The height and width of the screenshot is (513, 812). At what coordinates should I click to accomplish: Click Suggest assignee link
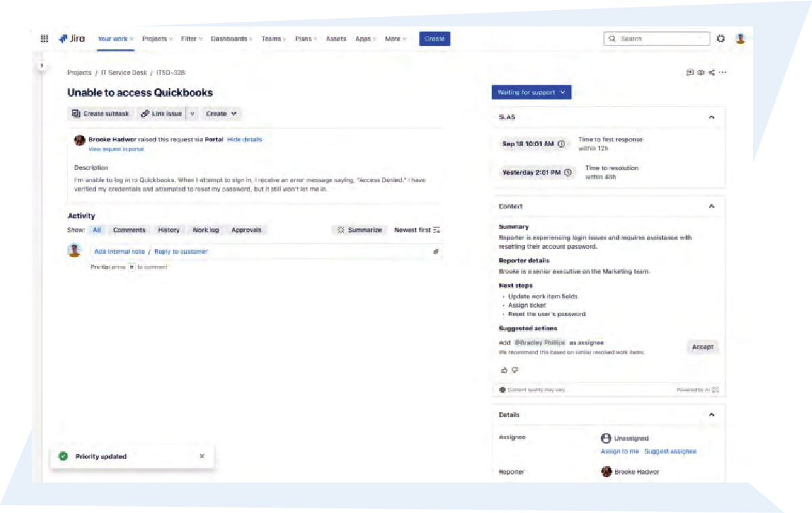tap(670, 451)
